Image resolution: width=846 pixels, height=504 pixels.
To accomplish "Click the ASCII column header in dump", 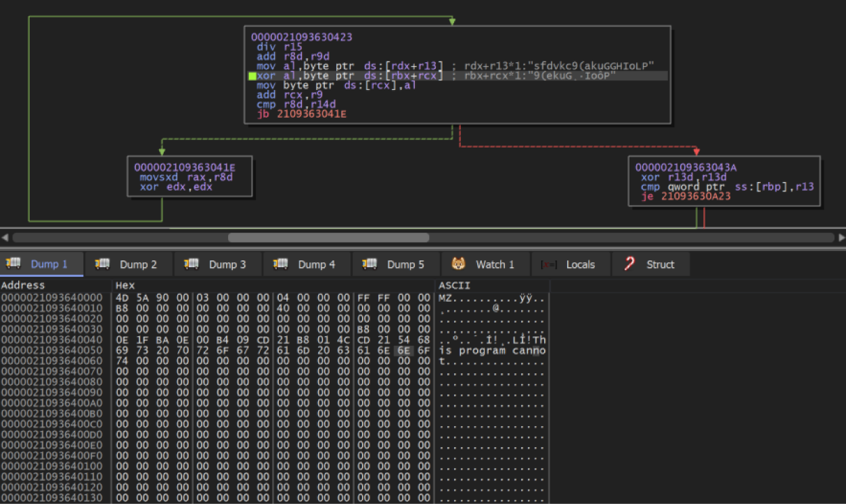I will [x=455, y=285].
